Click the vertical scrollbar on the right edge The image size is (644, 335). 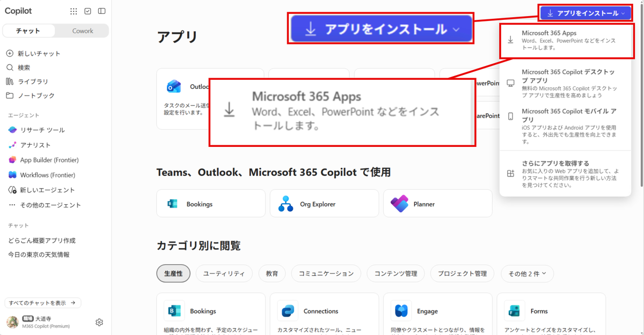pos(641,96)
